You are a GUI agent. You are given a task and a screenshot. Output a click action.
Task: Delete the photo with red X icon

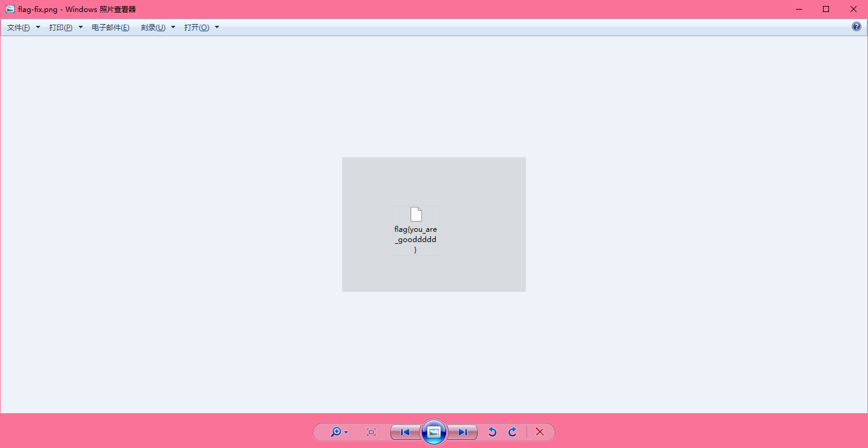540,432
